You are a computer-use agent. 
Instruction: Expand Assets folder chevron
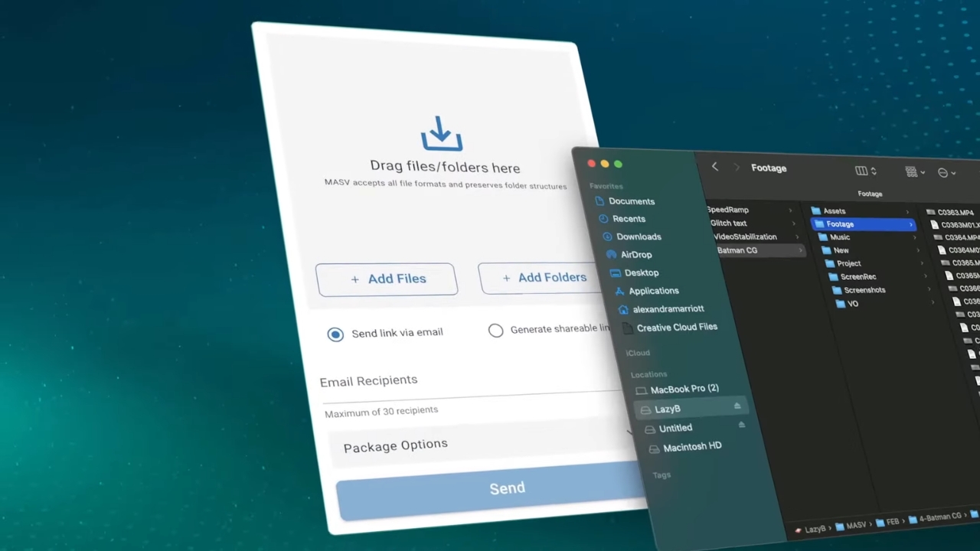(907, 212)
